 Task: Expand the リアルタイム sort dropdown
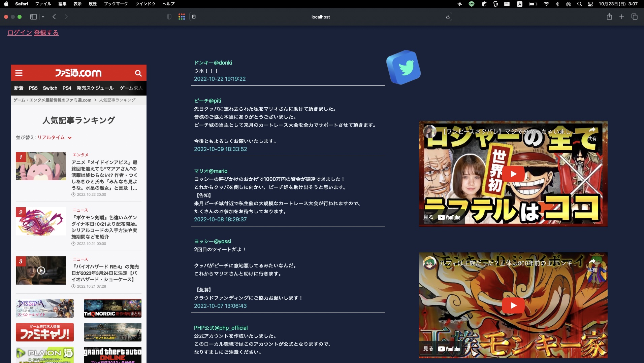tap(54, 138)
